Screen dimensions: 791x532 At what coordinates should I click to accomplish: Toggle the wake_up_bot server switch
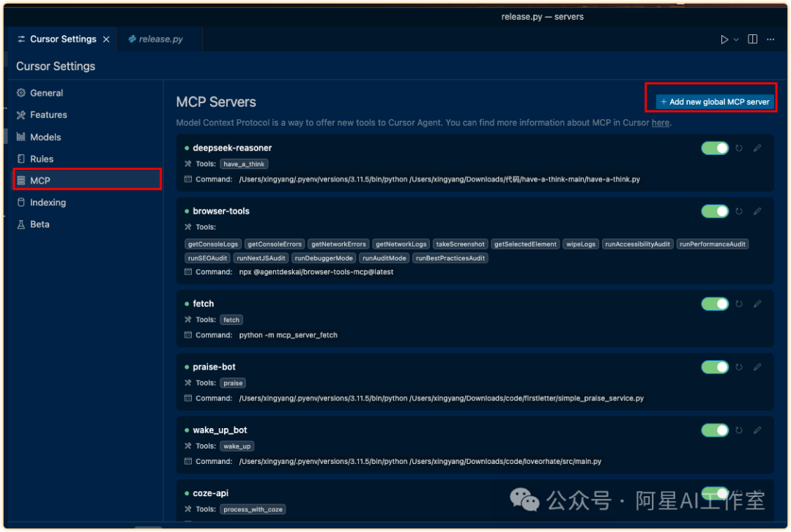coord(714,430)
